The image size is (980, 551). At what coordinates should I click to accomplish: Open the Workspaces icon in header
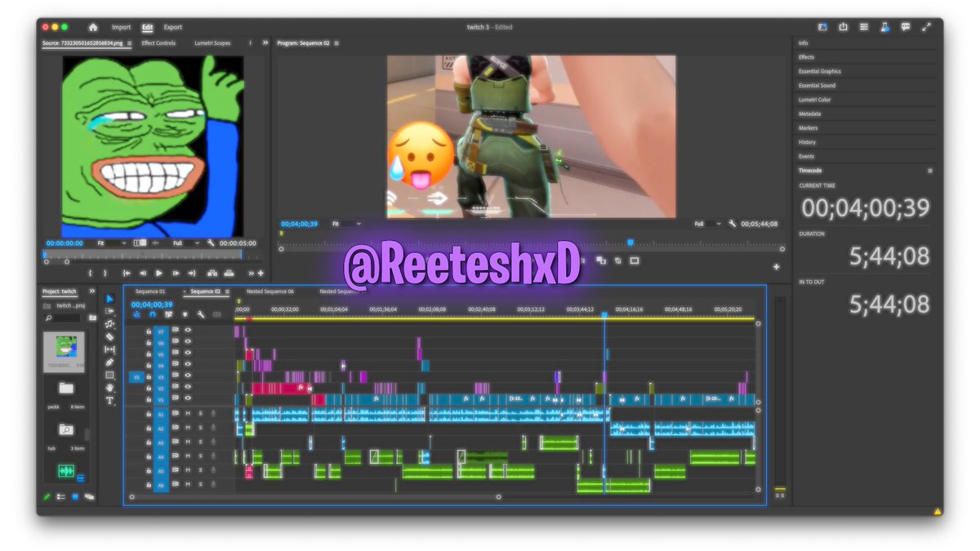[822, 27]
